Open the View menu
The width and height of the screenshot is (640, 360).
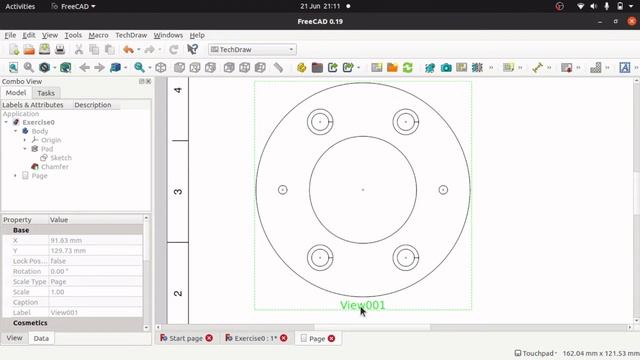tap(50, 36)
